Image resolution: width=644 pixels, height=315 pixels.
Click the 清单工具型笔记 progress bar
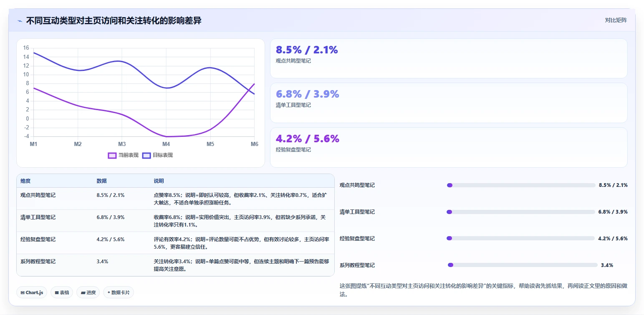[521, 212]
